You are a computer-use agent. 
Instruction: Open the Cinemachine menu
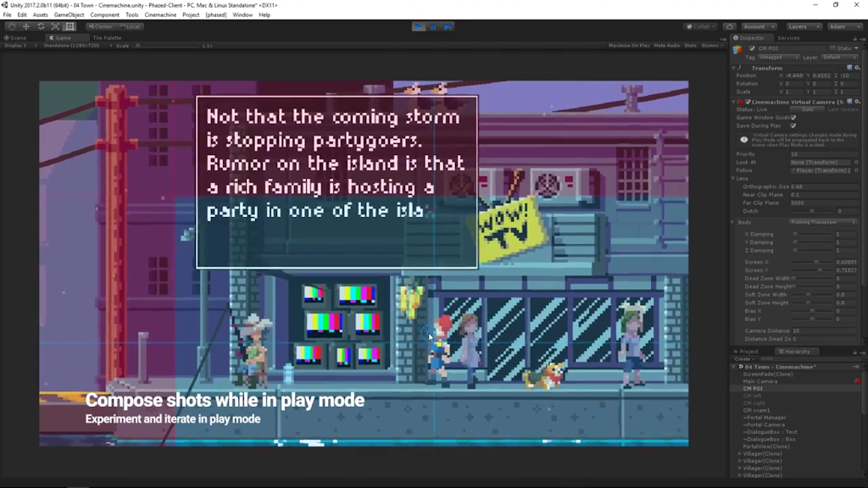tap(160, 14)
